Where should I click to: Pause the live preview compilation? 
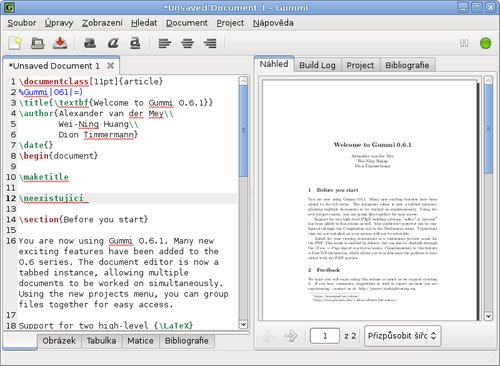464,43
